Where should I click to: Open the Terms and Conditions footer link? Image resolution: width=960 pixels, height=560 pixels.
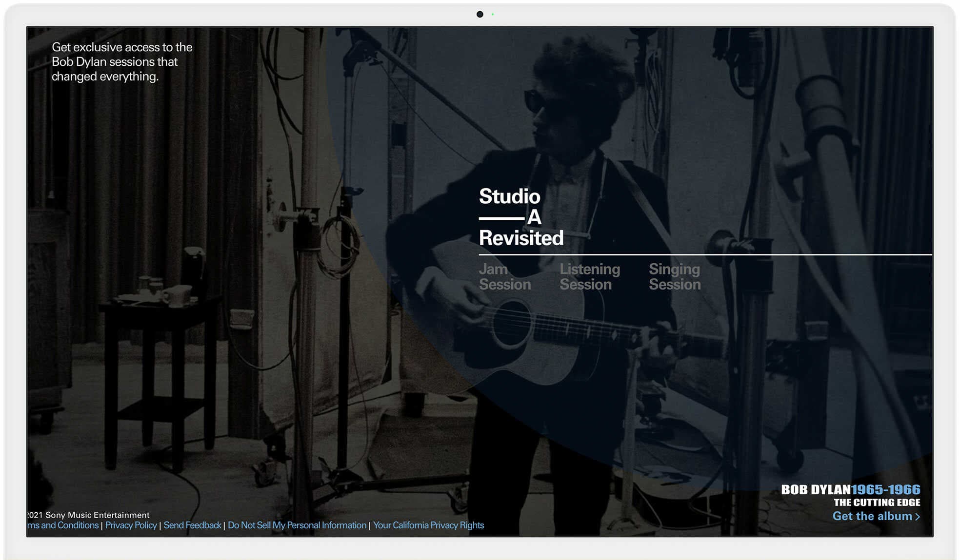[x=63, y=525]
